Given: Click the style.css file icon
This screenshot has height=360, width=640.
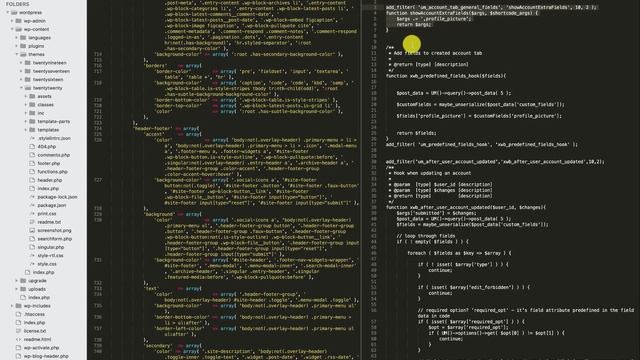Looking at the screenshot, I should 32,264.
